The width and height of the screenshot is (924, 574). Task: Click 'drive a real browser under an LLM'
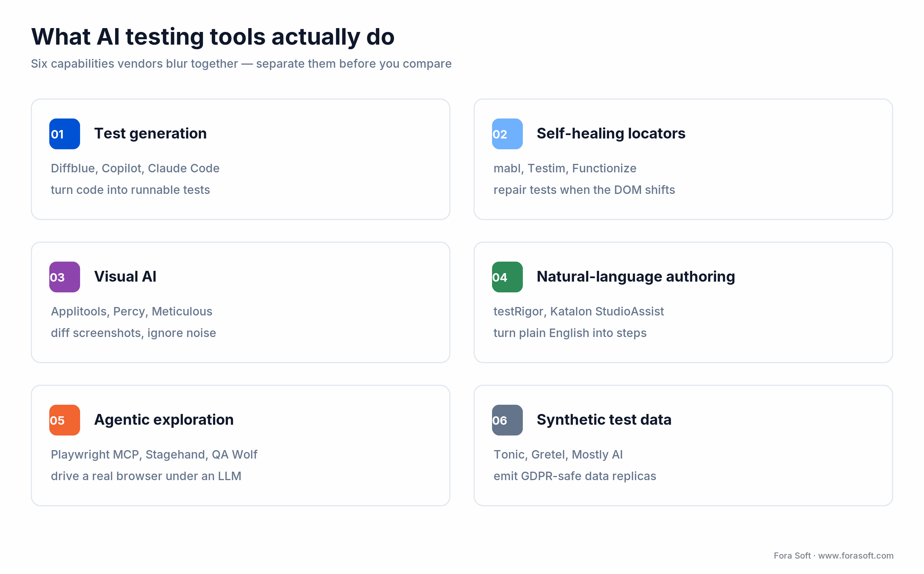coord(146,476)
